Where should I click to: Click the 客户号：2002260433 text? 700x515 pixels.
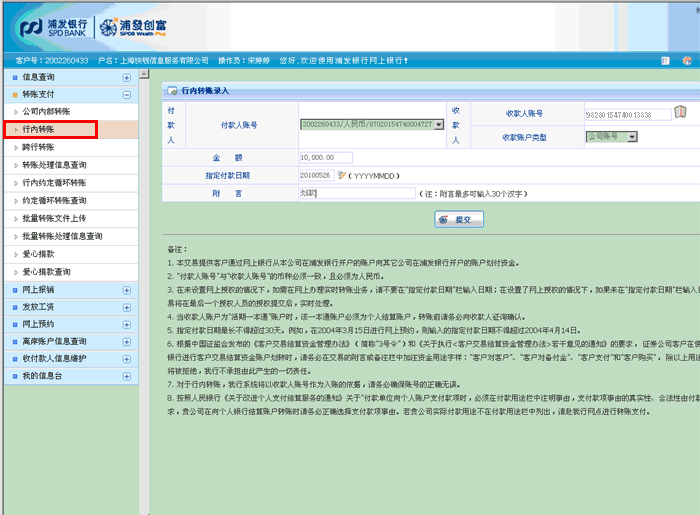pos(52,61)
